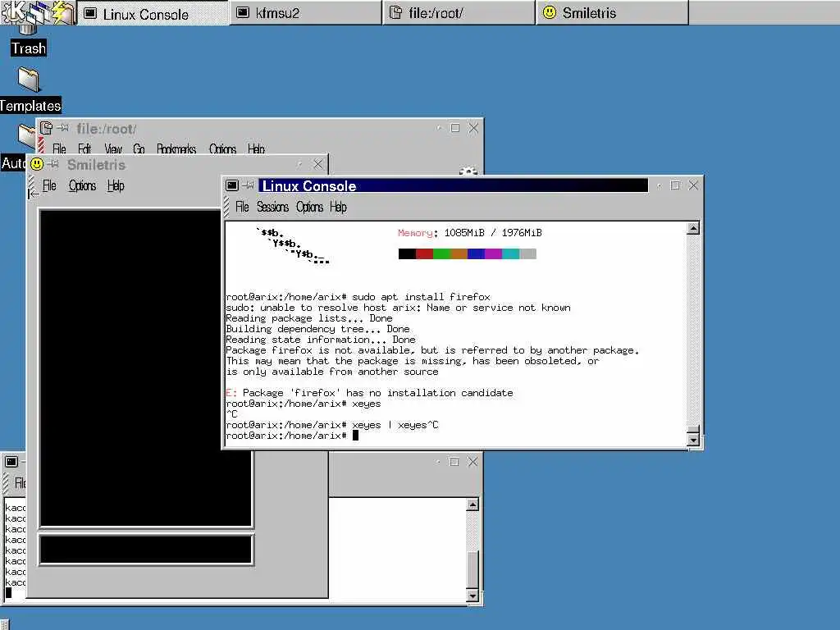Click the Smiletris window title text
840x630 pixels.
(x=97, y=164)
